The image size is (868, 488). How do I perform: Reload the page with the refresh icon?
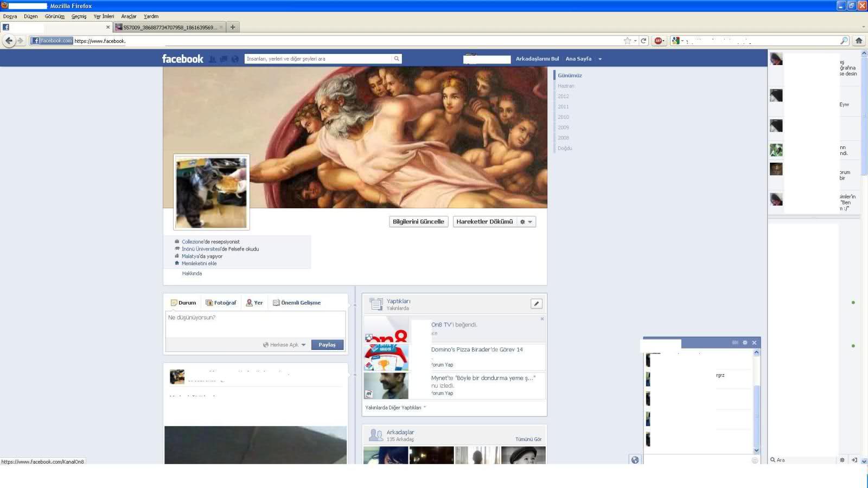(643, 41)
